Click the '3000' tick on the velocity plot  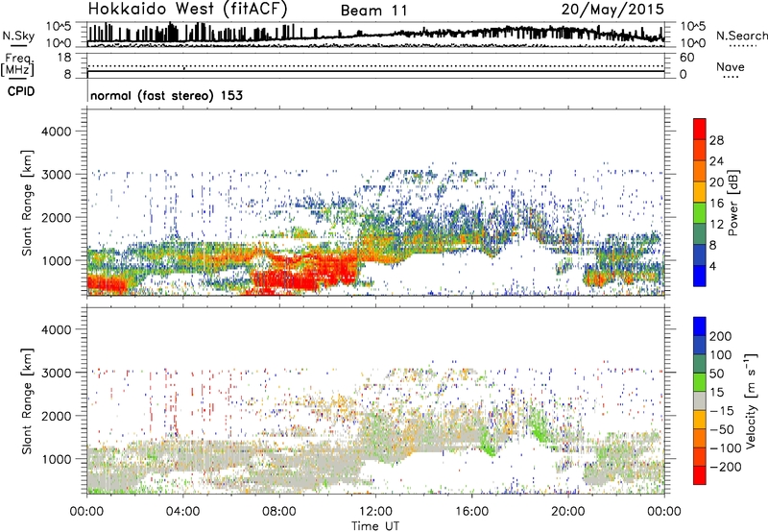tap(57, 373)
